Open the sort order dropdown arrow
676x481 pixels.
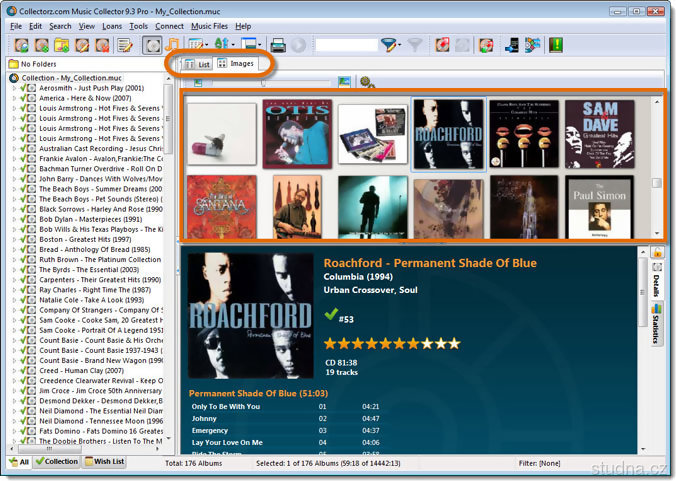(233, 45)
